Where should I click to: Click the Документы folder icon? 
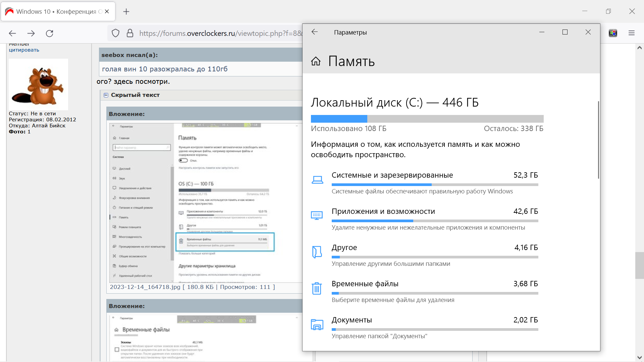(x=317, y=324)
